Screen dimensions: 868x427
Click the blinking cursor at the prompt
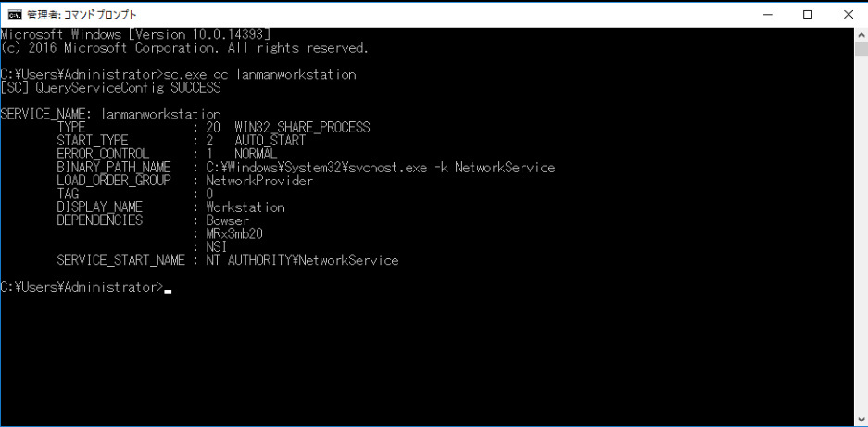point(169,290)
